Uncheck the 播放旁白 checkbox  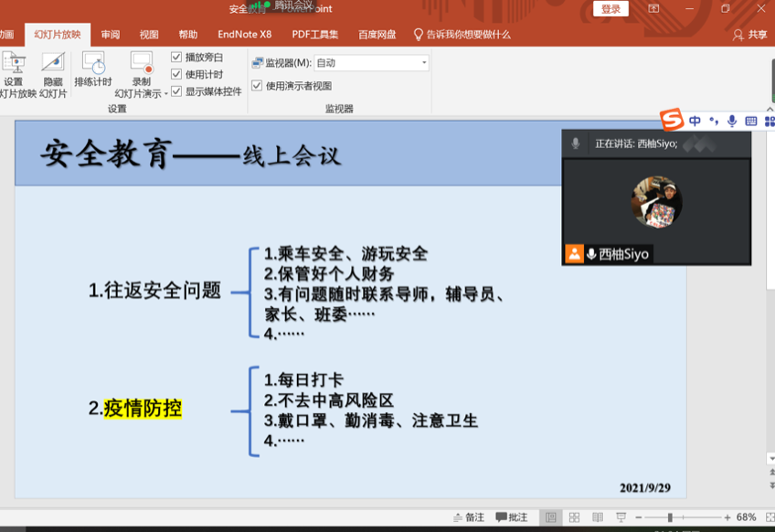coord(176,57)
